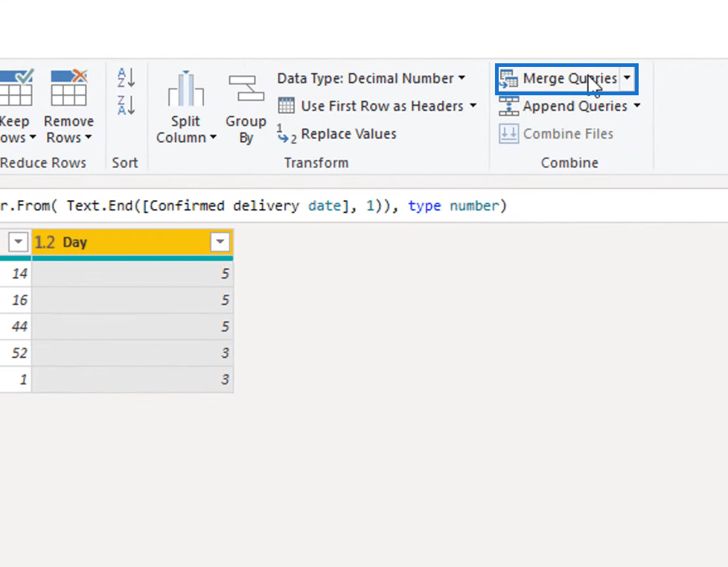728x567 pixels.
Task: Click the Append Queries label
Action: click(575, 106)
